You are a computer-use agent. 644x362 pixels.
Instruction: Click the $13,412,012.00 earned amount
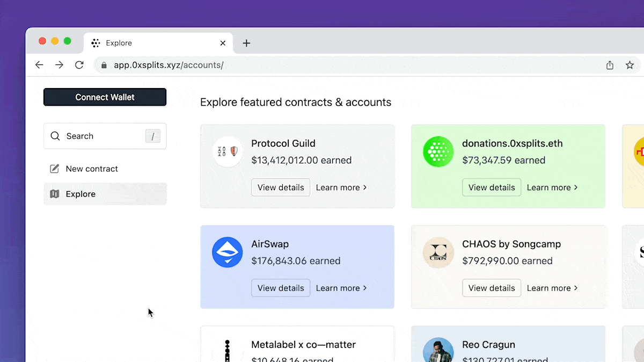coord(302,160)
